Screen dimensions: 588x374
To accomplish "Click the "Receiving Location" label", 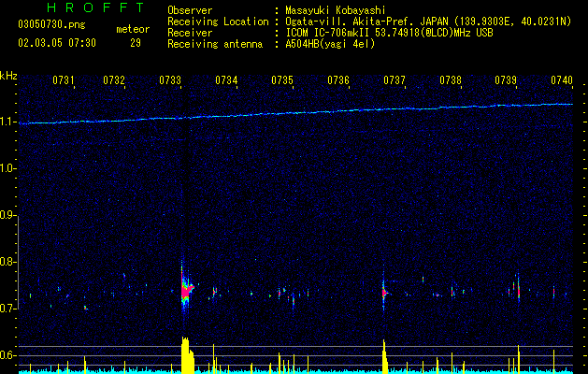I will (218, 22).
